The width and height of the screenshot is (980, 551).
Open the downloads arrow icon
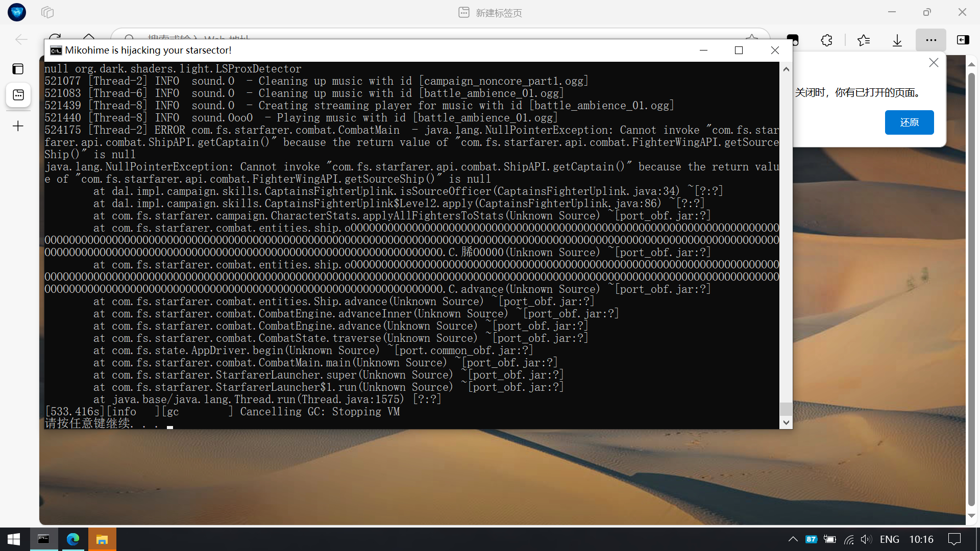(x=897, y=40)
